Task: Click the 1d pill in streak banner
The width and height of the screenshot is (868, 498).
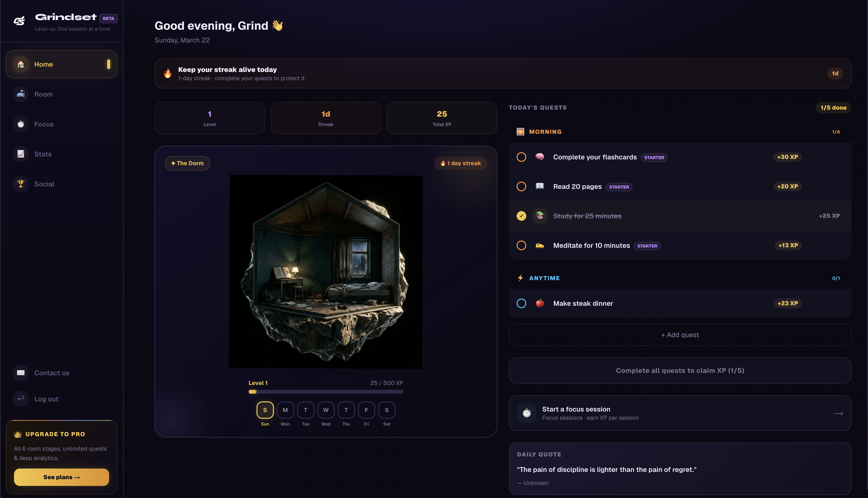Action: coord(835,73)
